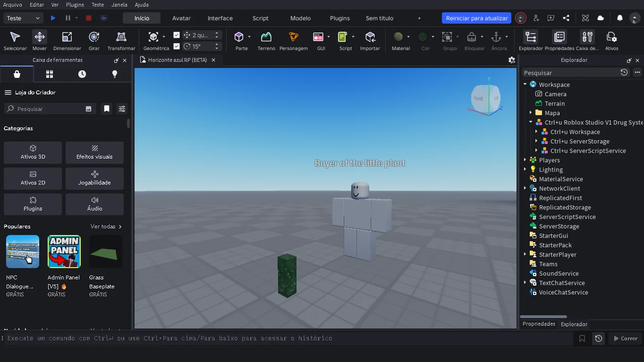
Task: Click the Explorador horizontal scrollbar
Action: [543, 317]
